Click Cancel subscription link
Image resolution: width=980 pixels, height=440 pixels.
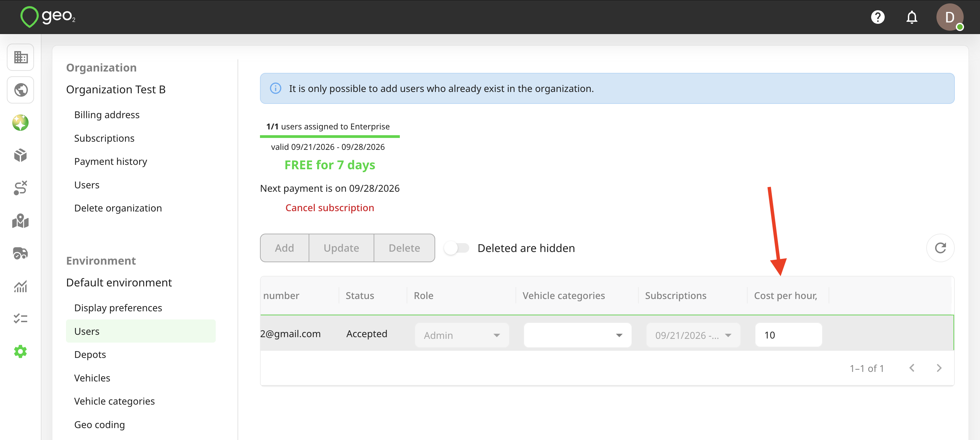point(329,207)
